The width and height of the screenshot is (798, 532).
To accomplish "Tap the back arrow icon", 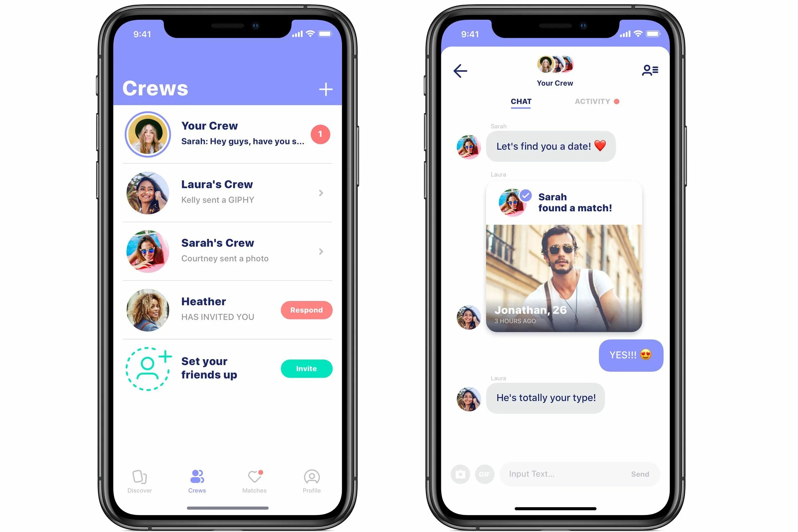I will point(460,70).
